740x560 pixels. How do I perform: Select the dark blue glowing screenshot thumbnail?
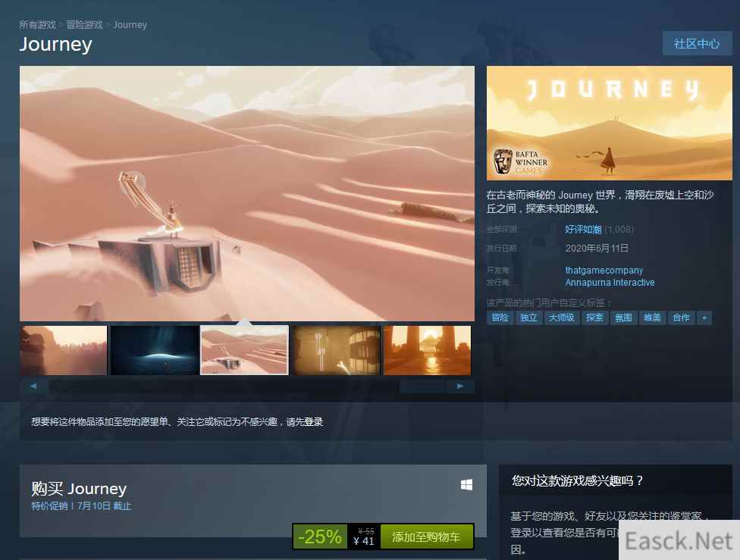(x=154, y=350)
